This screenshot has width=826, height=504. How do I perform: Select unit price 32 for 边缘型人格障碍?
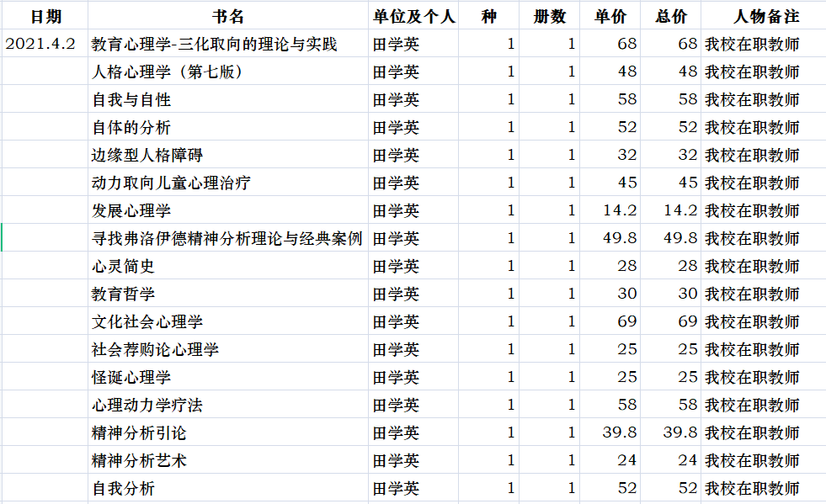tap(610, 154)
